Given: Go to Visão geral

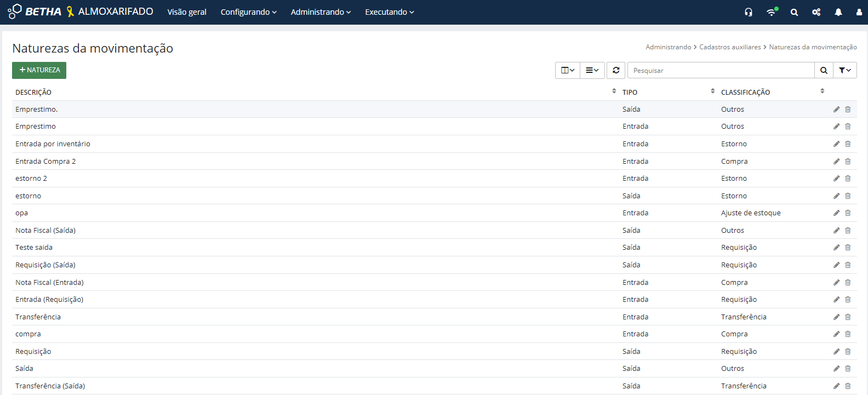Looking at the screenshot, I should (x=187, y=12).
